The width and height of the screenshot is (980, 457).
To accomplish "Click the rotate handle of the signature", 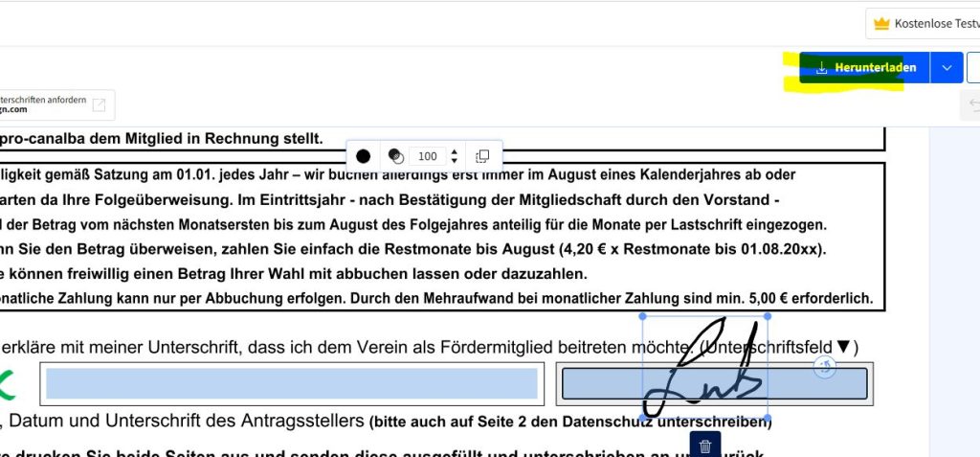I will pos(825,367).
